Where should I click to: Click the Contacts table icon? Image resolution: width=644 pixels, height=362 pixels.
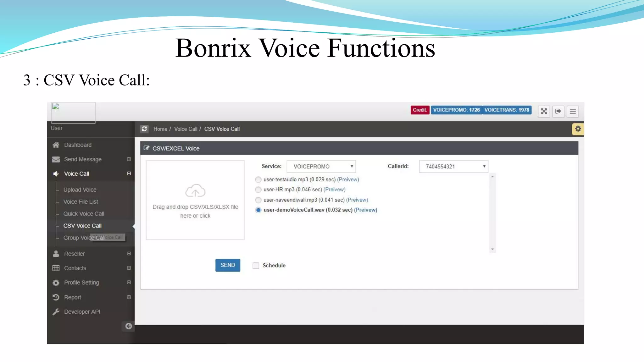point(56,268)
